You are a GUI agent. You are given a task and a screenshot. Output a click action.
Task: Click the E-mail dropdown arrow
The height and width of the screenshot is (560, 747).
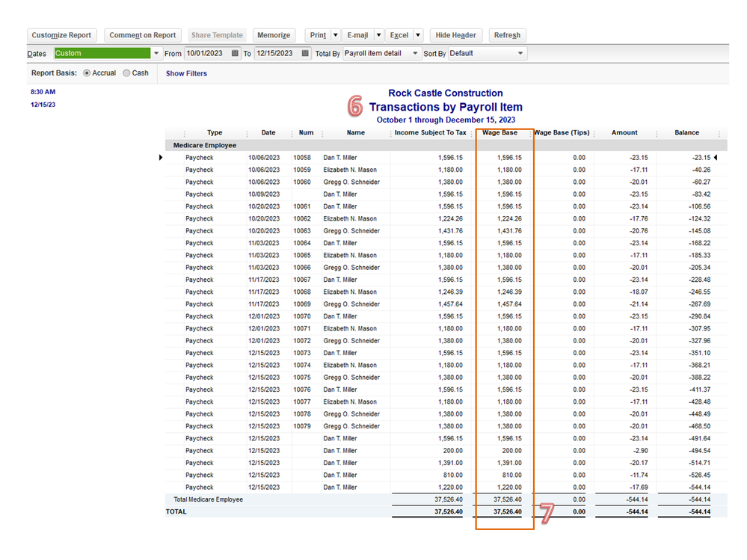[378, 35]
